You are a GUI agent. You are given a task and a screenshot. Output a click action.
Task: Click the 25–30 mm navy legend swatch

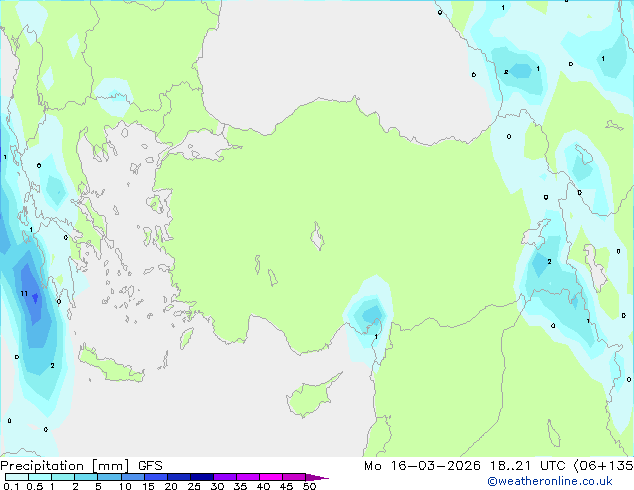[x=202, y=477]
